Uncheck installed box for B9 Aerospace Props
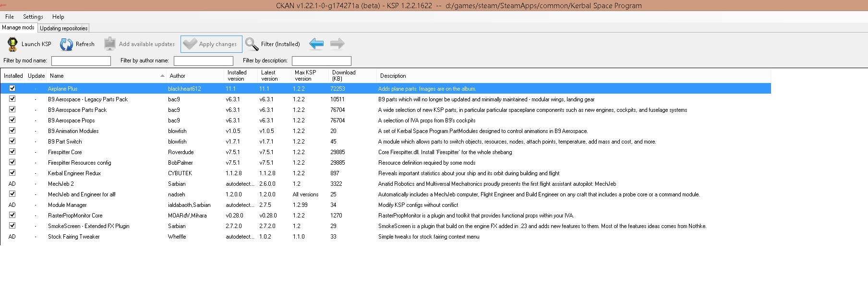 [x=12, y=120]
